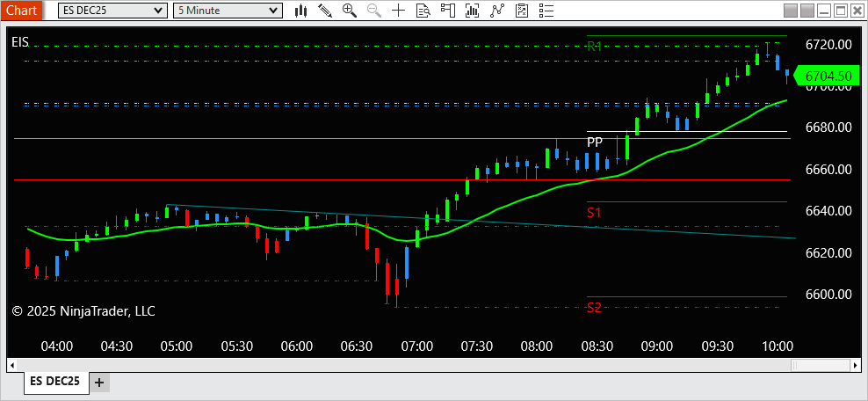Open the indicators icon
The height and width of the screenshot is (401, 868).
point(472,10)
